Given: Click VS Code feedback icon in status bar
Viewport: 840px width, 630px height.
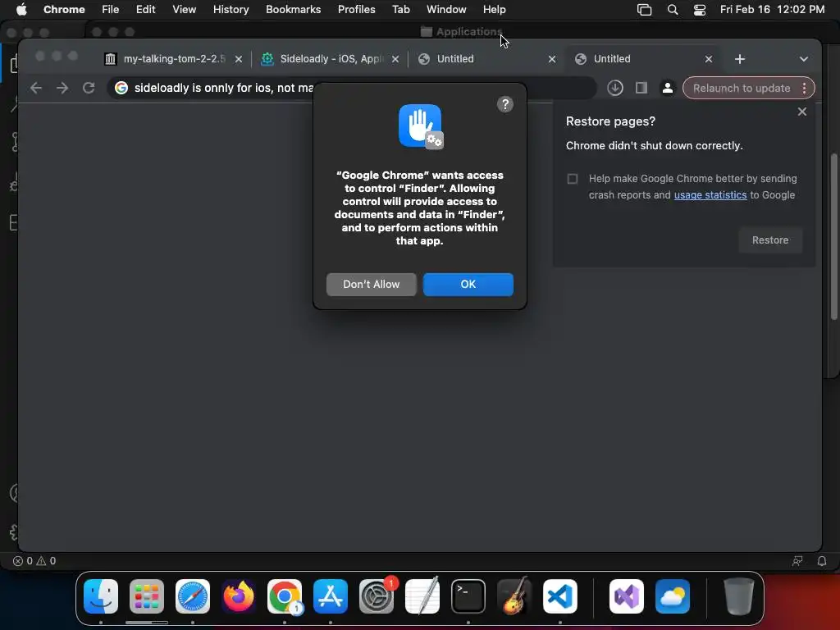Looking at the screenshot, I should pyautogui.click(x=797, y=561).
